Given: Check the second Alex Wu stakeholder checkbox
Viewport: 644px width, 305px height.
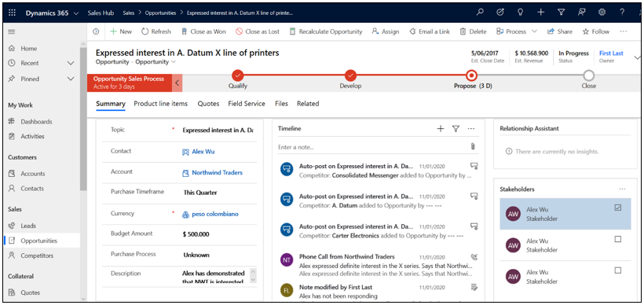Looking at the screenshot, I should pyautogui.click(x=618, y=239).
